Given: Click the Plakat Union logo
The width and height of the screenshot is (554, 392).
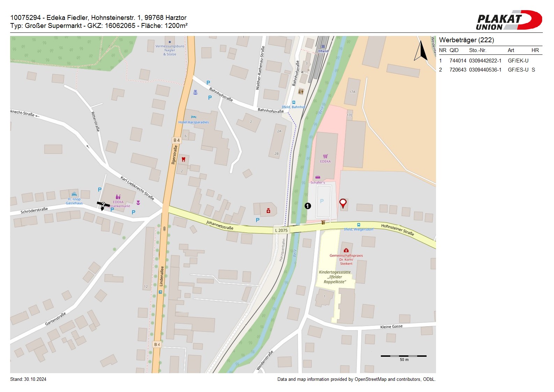Looking at the screenshot, I should (509, 20).
